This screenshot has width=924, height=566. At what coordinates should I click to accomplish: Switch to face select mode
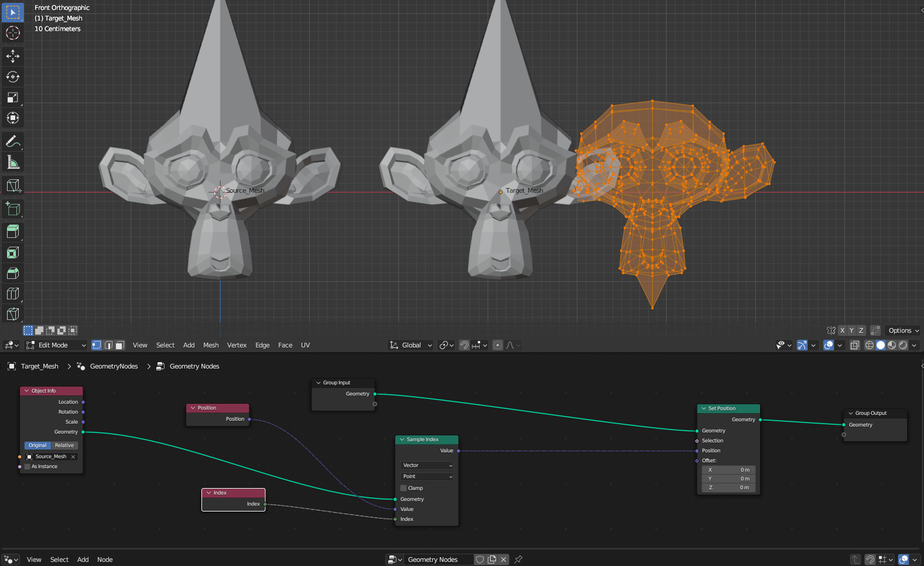120,345
